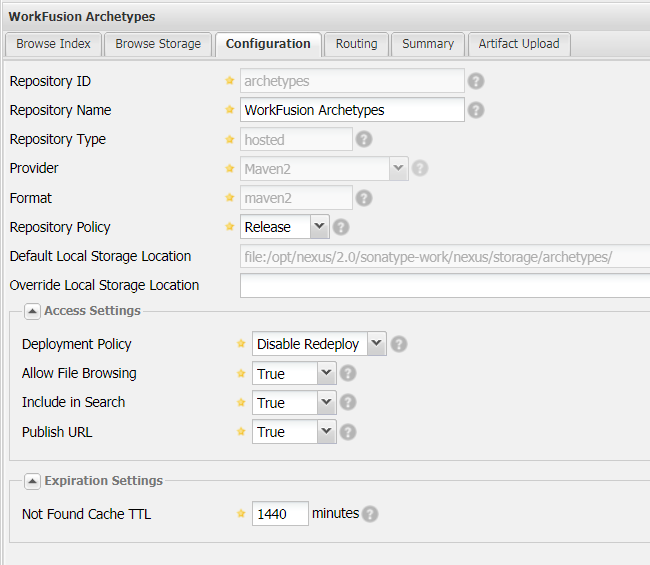This screenshot has height=565, width=650.
Task: Click the Repository Name input field
Action: [352, 110]
